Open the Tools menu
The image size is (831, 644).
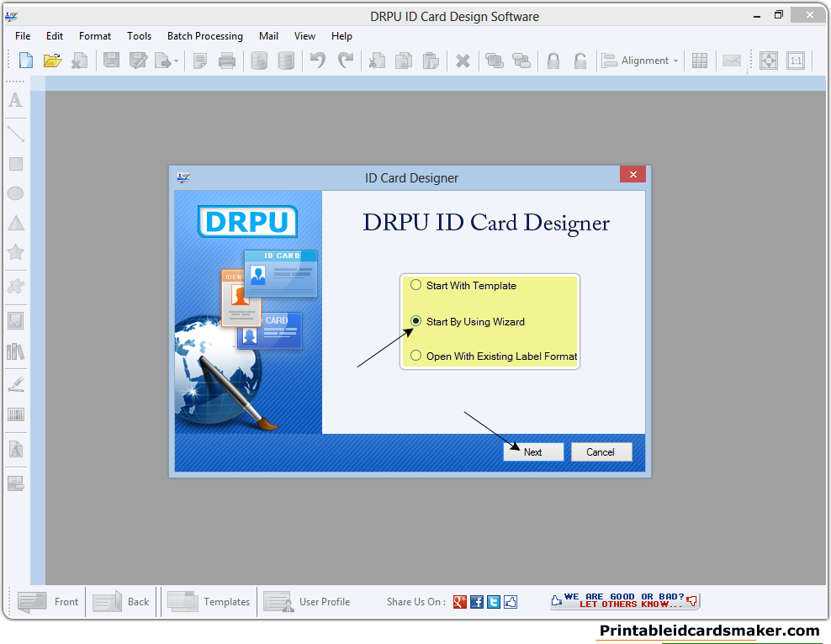coord(140,36)
